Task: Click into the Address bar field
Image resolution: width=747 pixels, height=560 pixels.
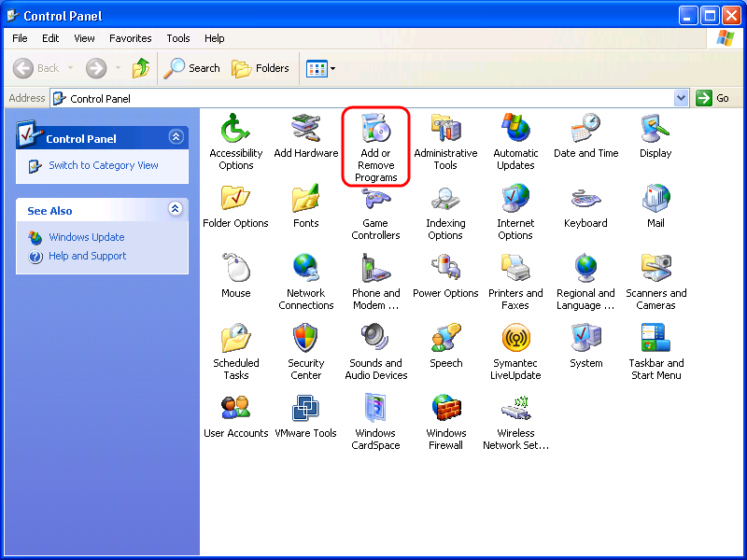Action: (362, 99)
